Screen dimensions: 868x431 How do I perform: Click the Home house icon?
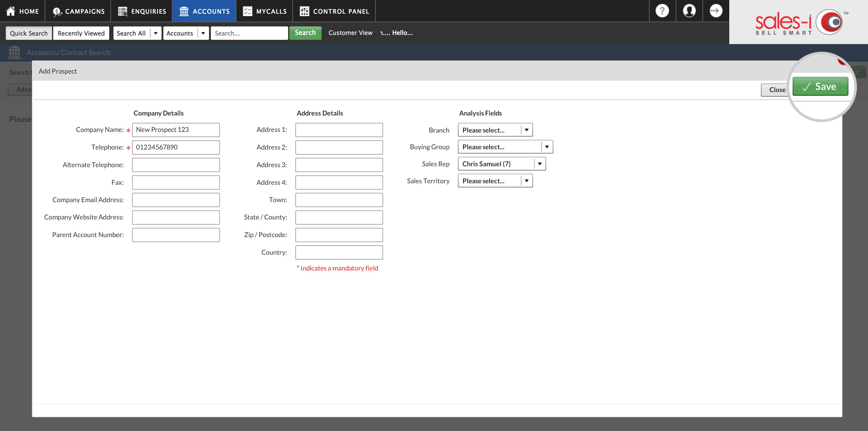pos(11,11)
